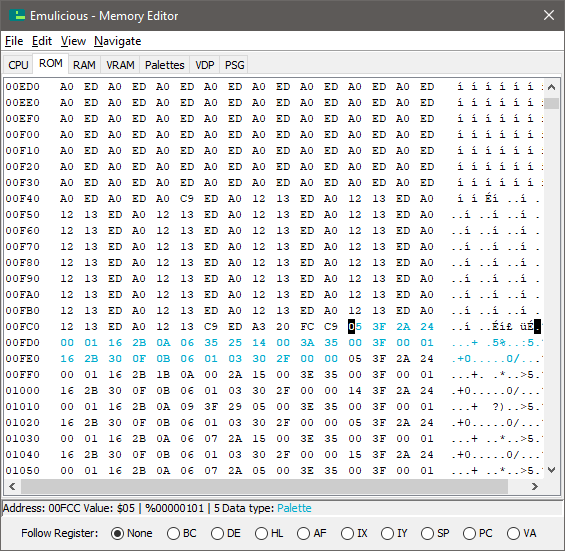Click the Emulicious app icon in title bar
This screenshot has width=565, height=551.
tap(17, 15)
